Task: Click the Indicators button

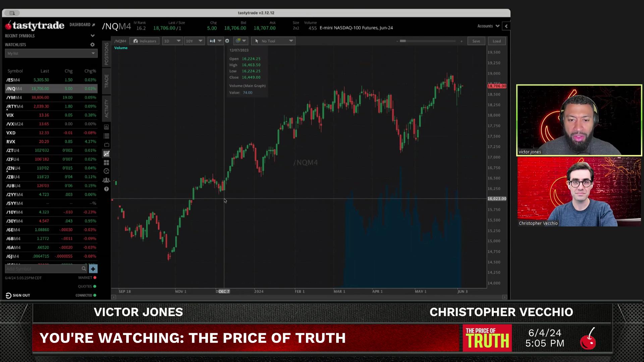Action: pos(145,41)
